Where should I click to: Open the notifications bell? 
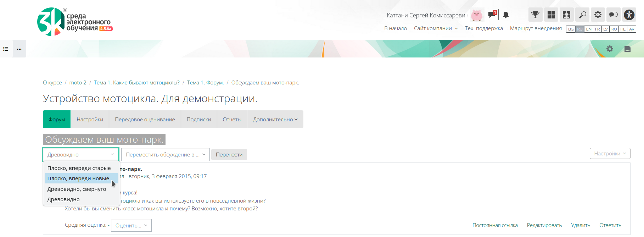[x=506, y=15]
